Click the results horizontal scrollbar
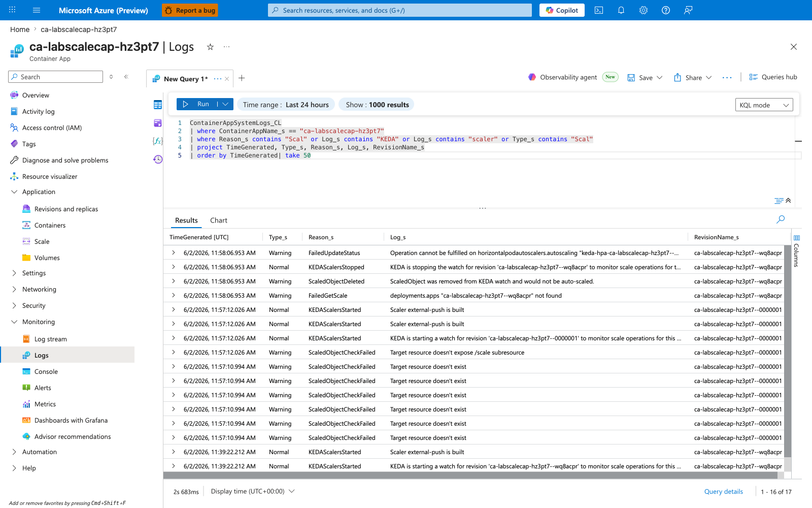 pyautogui.click(x=470, y=475)
